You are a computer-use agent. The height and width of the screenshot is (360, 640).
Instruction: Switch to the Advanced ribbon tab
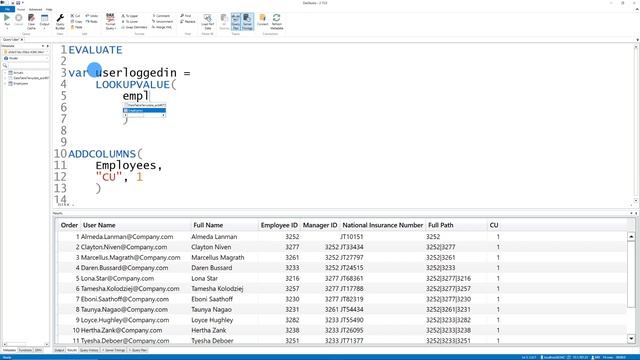(36, 9)
